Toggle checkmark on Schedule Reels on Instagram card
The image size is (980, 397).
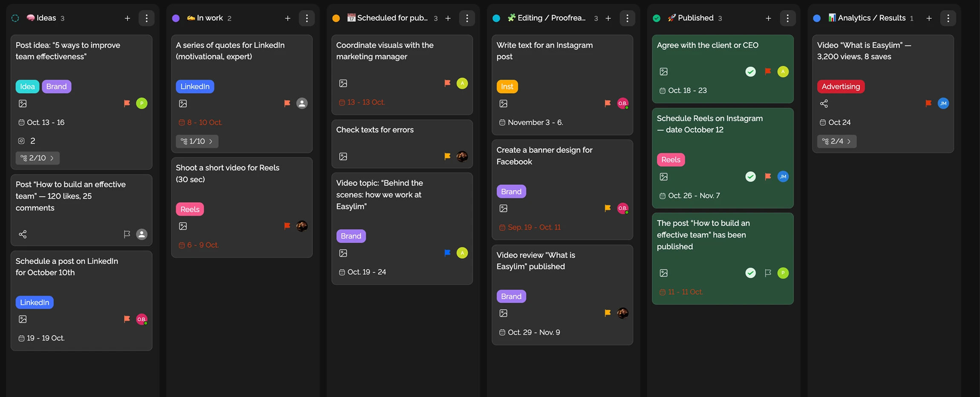click(750, 177)
